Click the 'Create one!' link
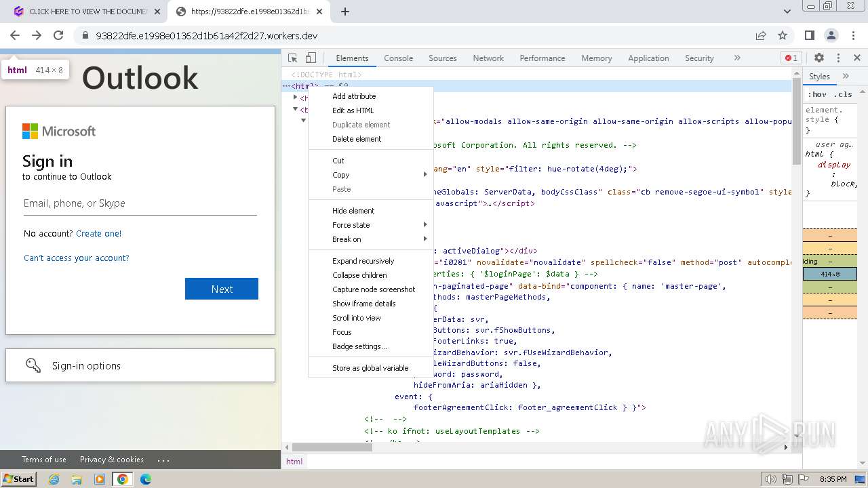 [x=98, y=233]
